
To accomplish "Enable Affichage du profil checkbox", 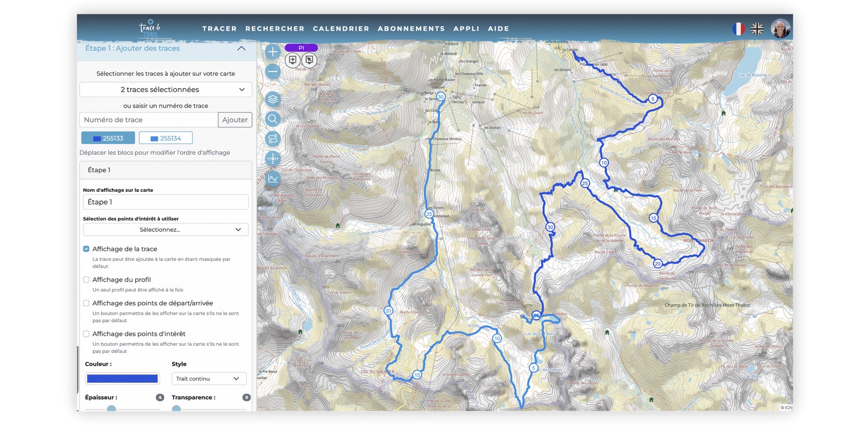I will [86, 280].
